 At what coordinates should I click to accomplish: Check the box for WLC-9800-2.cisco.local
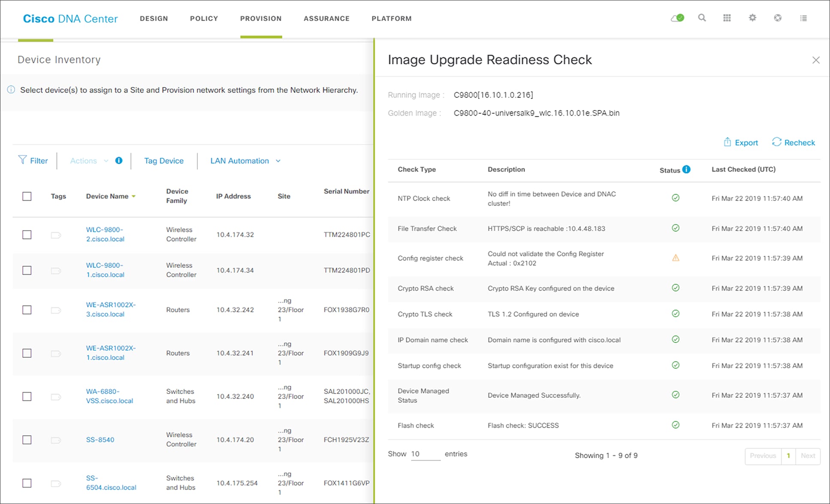point(27,235)
